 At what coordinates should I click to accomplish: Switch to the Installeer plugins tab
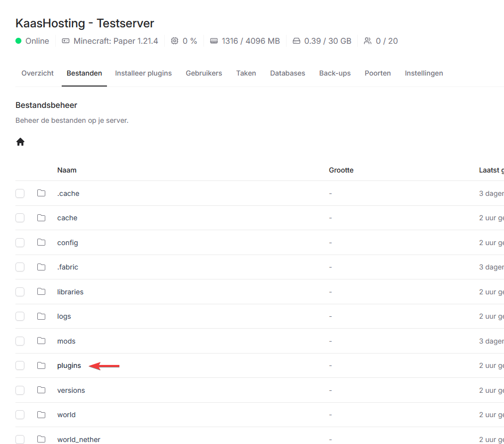pyautogui.click(x=143, y=73)
